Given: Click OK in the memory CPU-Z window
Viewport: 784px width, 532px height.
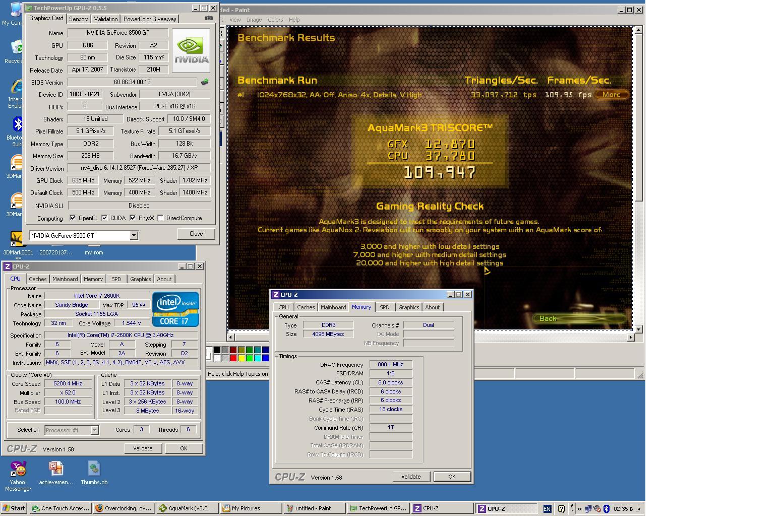Looking at the screenshot, I should coord(452,477).
